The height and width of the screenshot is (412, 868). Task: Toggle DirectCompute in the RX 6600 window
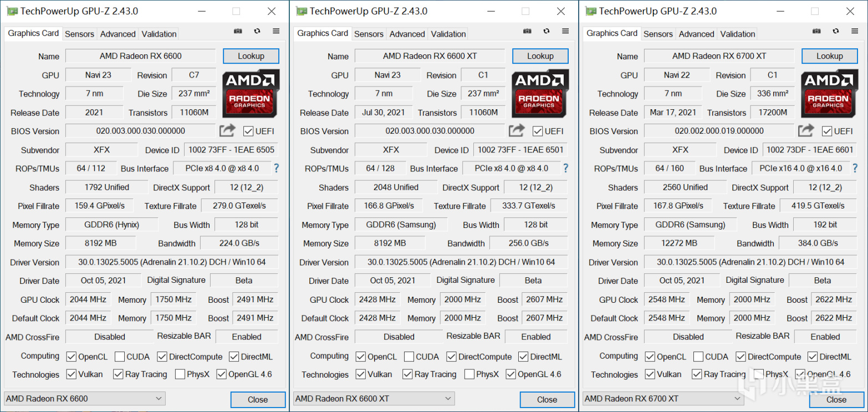162,357
